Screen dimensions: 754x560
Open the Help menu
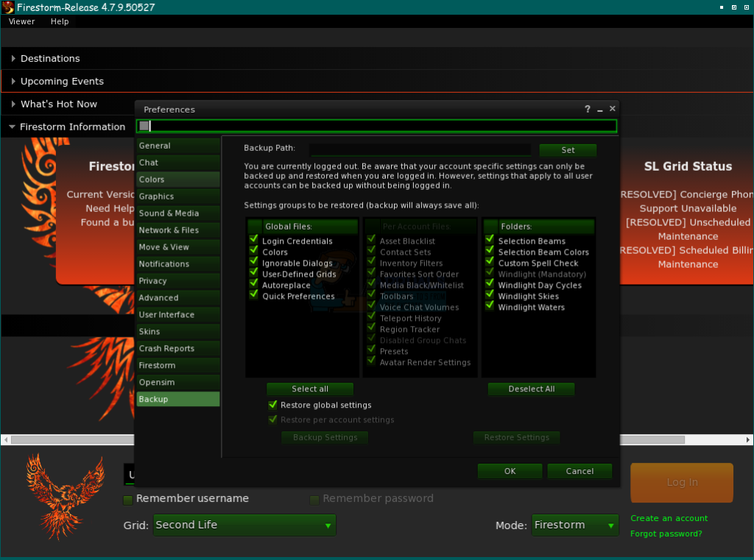[60, 21]
